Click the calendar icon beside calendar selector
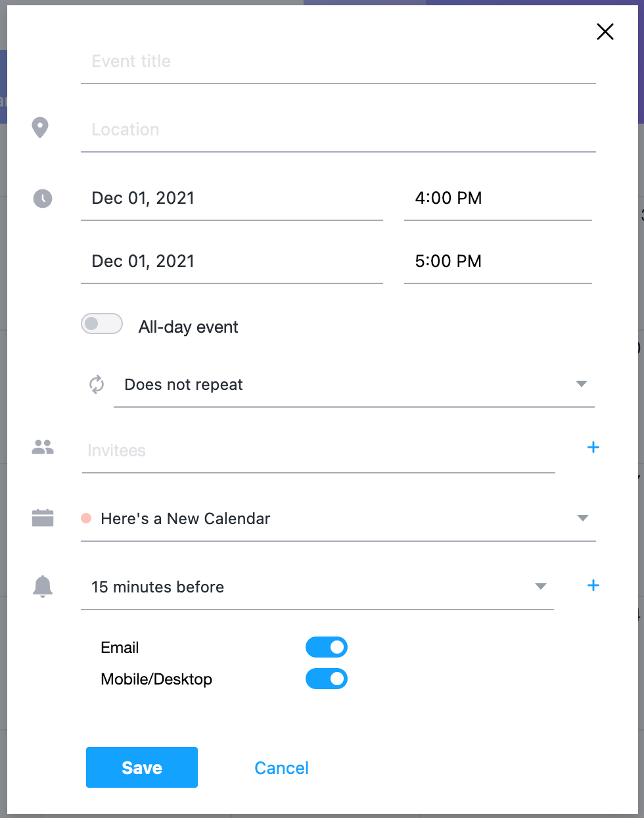The width and height of the screenshot is (644, 818). pos(43,518)
